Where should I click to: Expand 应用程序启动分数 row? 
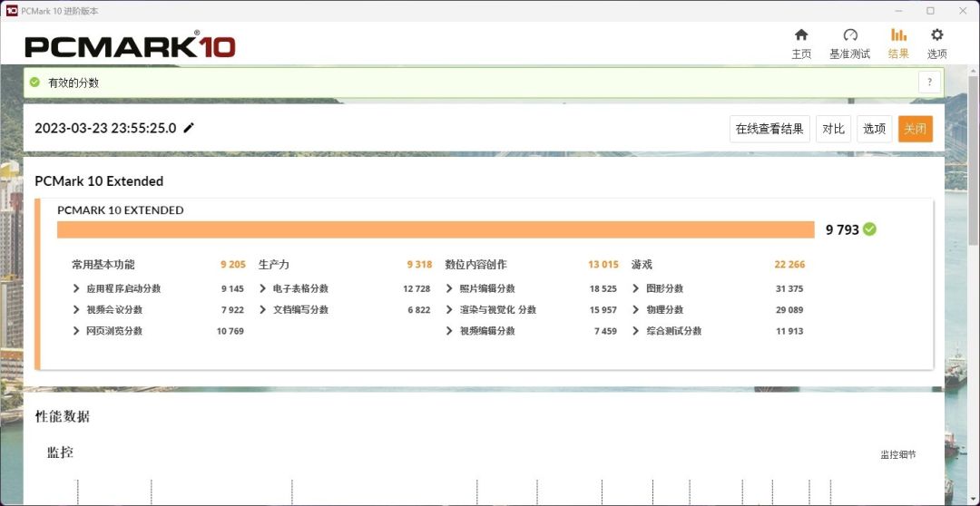[x=117, y=288]
